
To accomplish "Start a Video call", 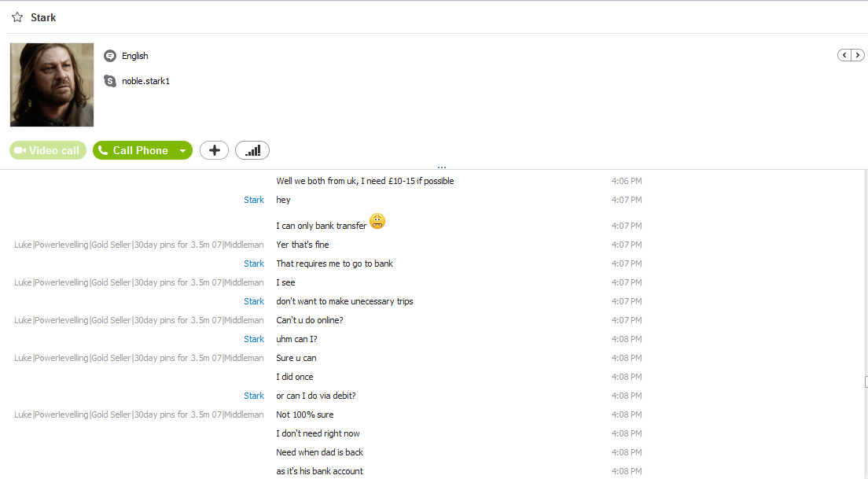I will 48,150.
